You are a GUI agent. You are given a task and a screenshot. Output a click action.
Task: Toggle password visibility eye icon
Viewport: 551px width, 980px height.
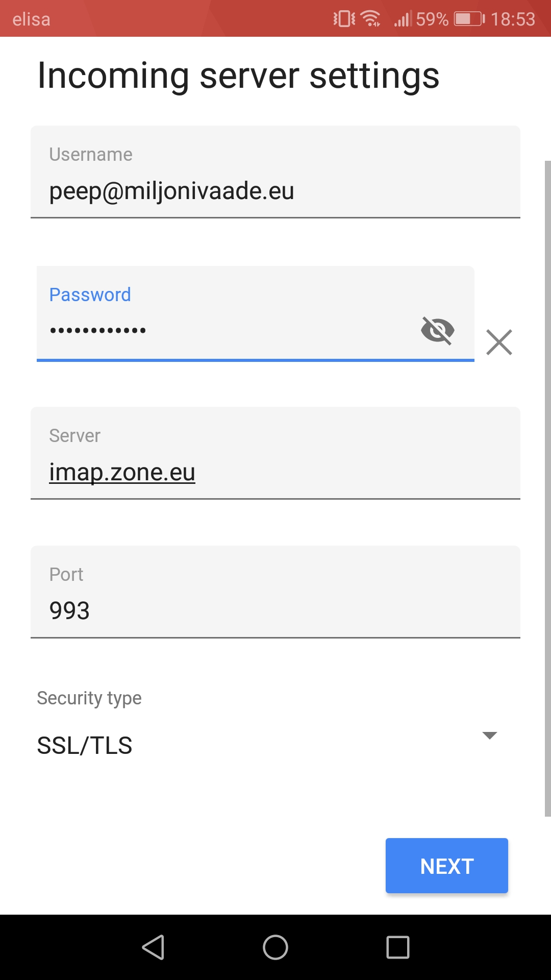coord(437,330)
